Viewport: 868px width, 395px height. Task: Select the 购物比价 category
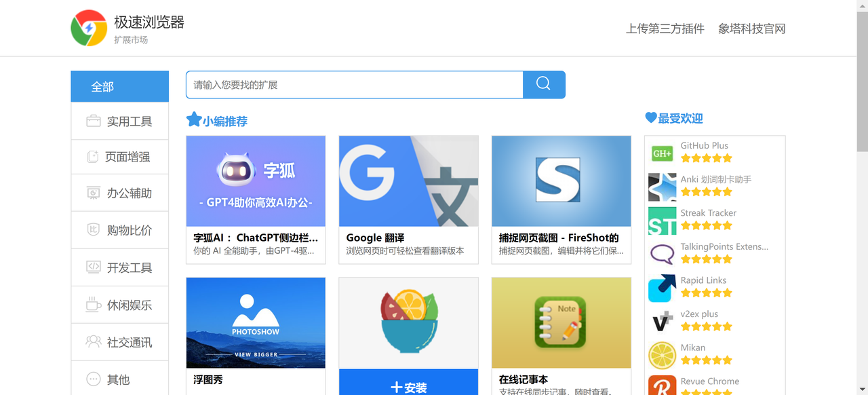point(119,230)
